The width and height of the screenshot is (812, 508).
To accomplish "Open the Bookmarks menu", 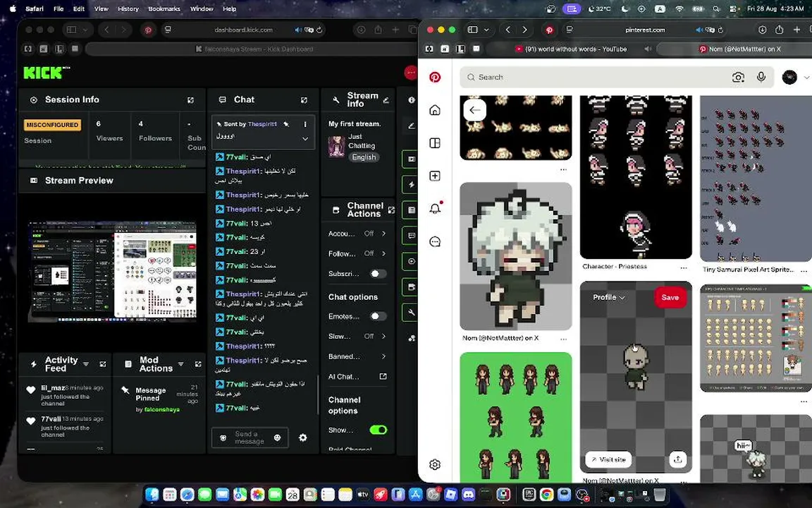I will [164, 8].
